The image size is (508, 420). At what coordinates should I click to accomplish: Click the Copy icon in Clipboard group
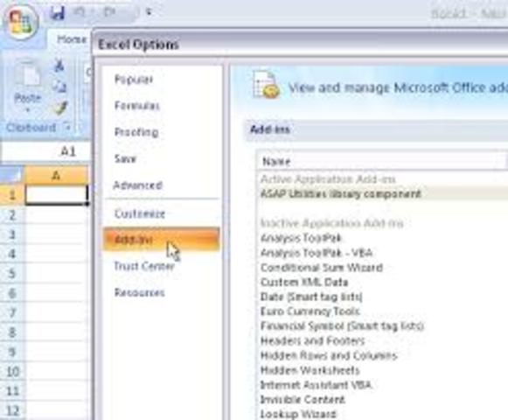coord(59,87)
